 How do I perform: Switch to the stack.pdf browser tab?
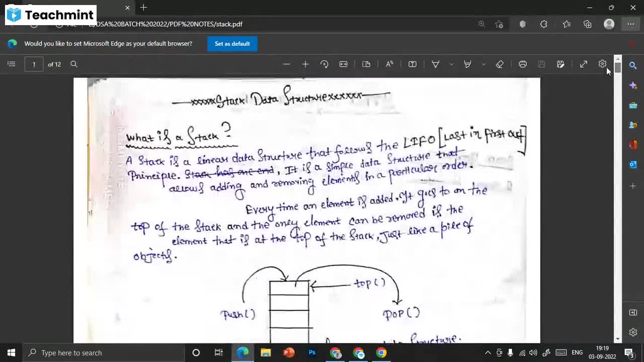click(x=65, y=8)
